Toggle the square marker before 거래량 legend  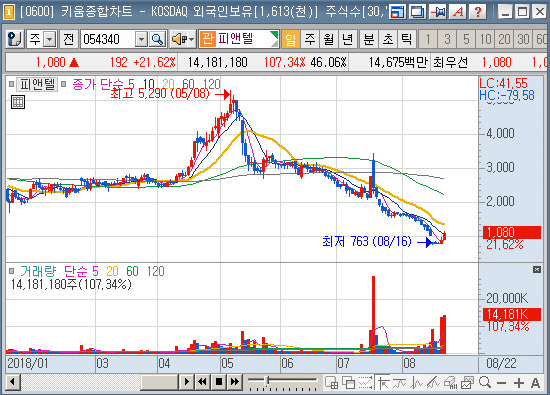[x=11, y=271]
